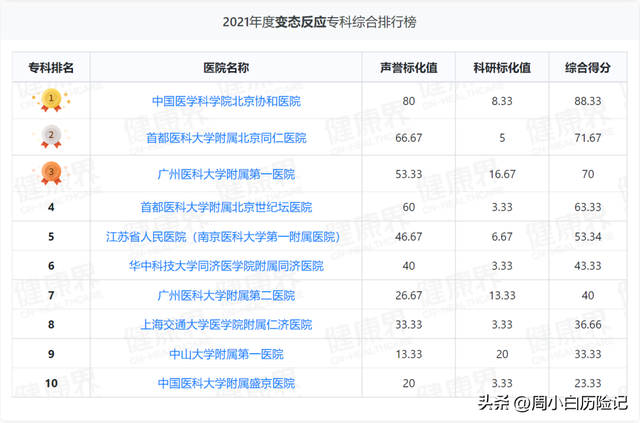Select the reputation value 66.67 cell
Image resolution: width=640 pixels, height=423 pixels.
point(409,138)
